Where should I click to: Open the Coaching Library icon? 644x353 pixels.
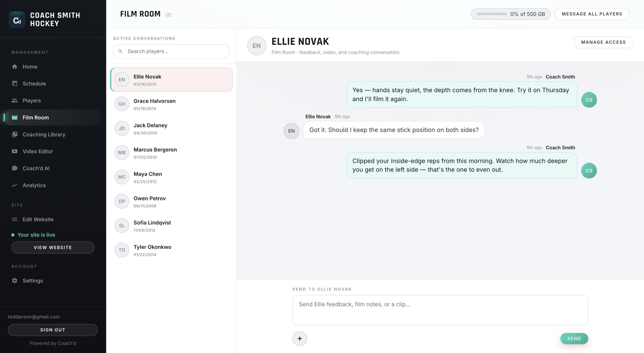pos(14,135)
